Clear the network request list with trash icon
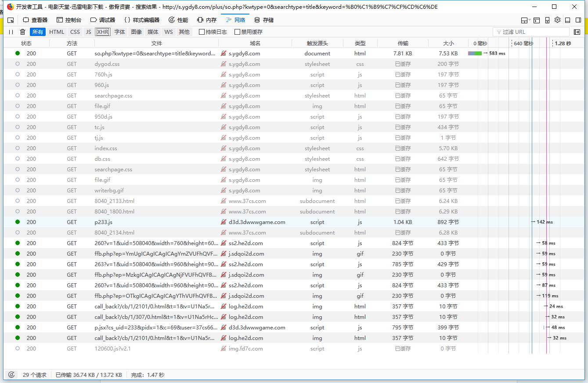Screen dimensions: 588x383 click(22, 32)
